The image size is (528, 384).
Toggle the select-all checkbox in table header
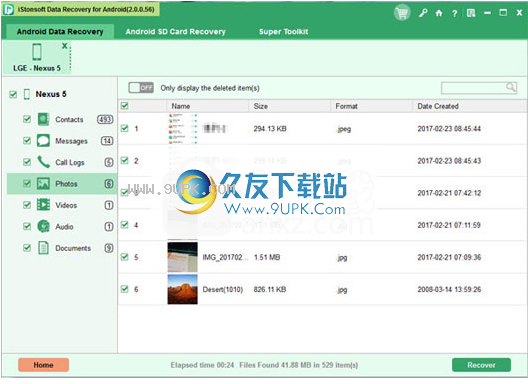click(x=125, y=106)
